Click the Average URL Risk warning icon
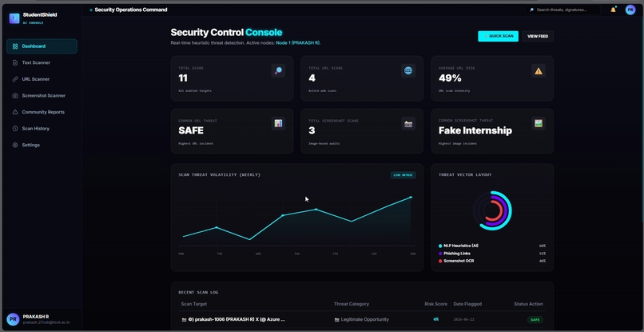The width and height of the screenshot is (644, 332). tap(539, 70)
